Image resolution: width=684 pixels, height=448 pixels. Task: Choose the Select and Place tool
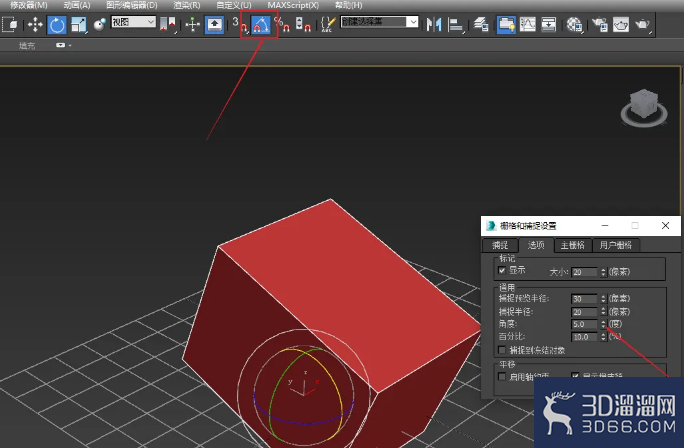(x=100, y=24)
